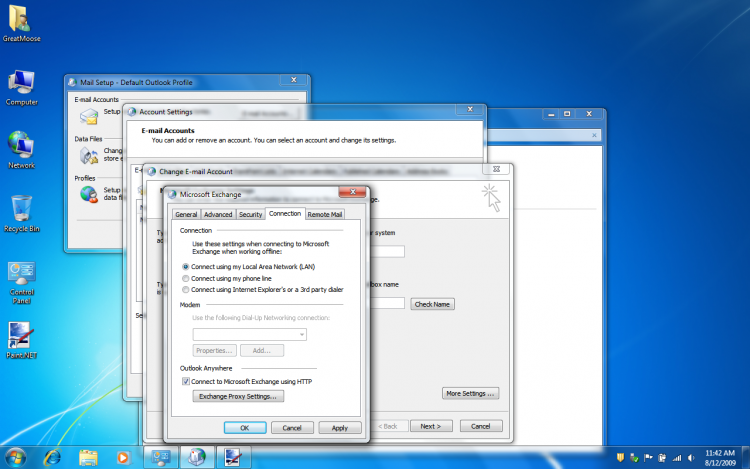Click Cancel in Microsoft Exchange dialog

coord(292,428)
